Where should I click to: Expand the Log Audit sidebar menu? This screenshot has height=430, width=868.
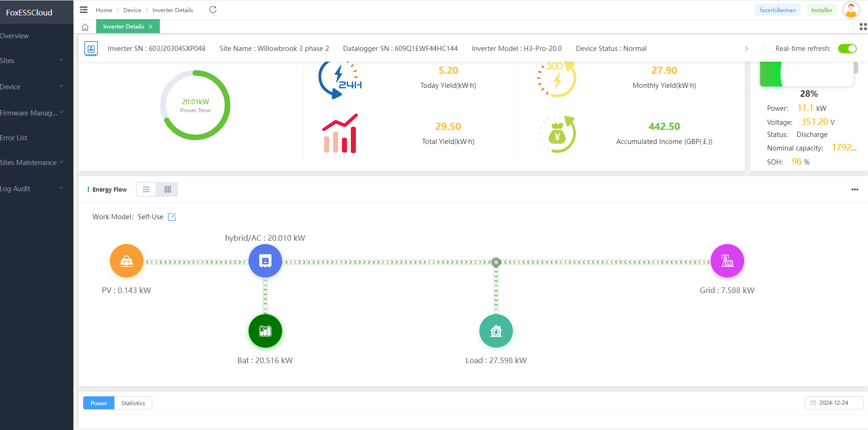tap(33, 189)
